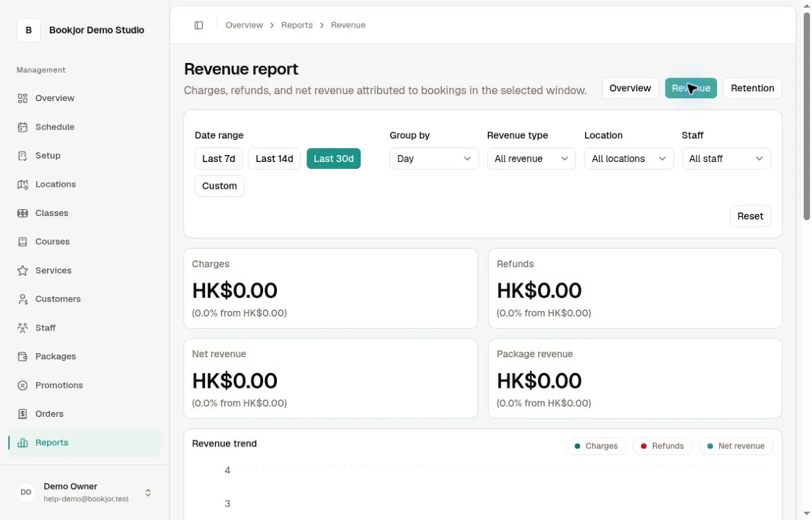Select the Last 30d date range
The image size is (812, 520).
click(x=334, y=159)
